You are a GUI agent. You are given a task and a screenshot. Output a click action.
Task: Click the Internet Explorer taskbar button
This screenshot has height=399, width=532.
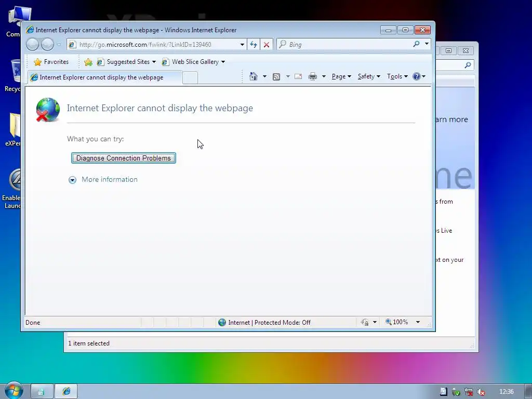[x=66, y=392]
